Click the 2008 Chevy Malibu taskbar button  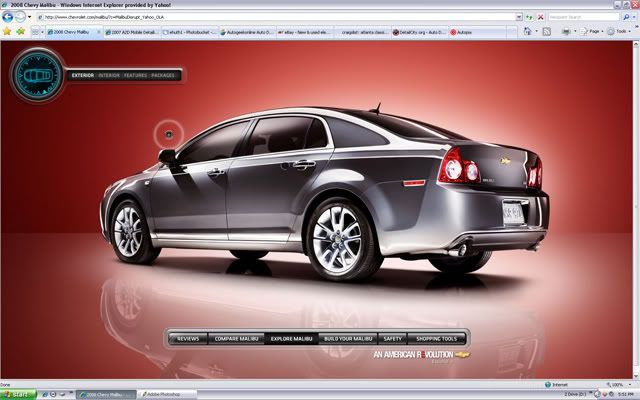106,395
